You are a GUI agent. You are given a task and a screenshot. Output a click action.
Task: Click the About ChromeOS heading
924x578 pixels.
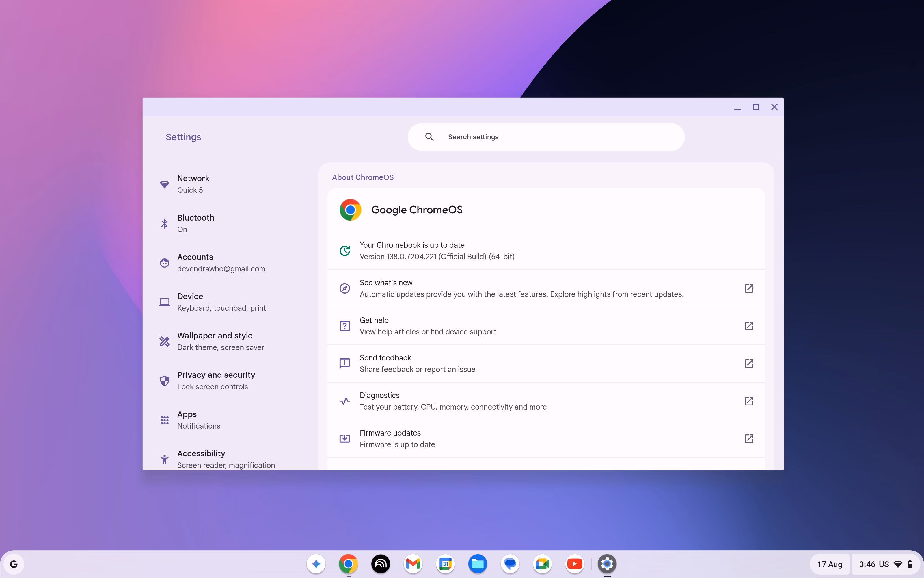click(x=363, y=177)
